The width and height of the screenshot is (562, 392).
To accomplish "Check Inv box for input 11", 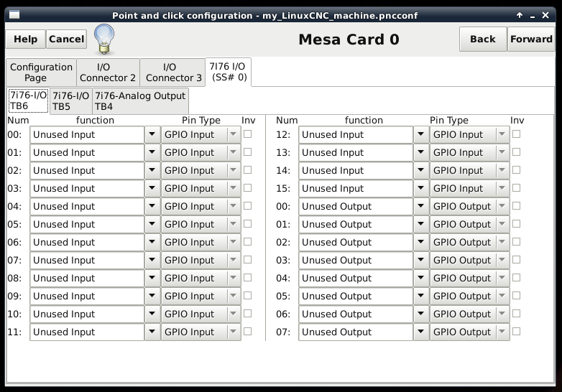I will pos(247,332).
